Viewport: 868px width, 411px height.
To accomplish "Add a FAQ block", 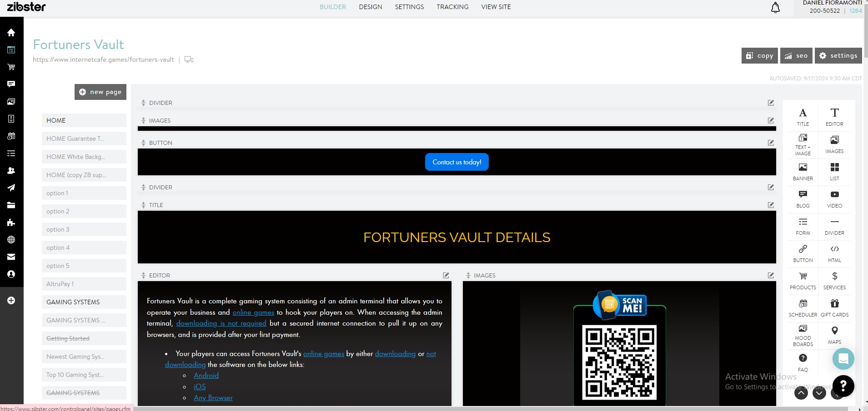I will point(803,363).
